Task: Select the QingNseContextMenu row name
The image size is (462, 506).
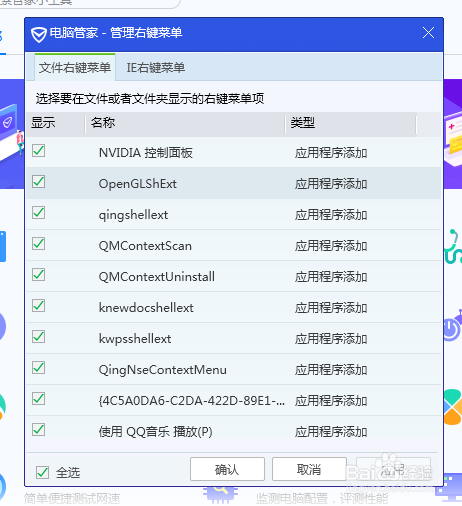Action: 163,370
